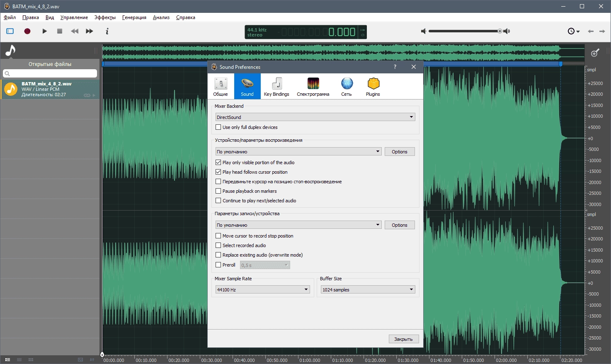Open the Вид menu
The width and height of the screenshot is (611, 364).
tap(50, 17)
